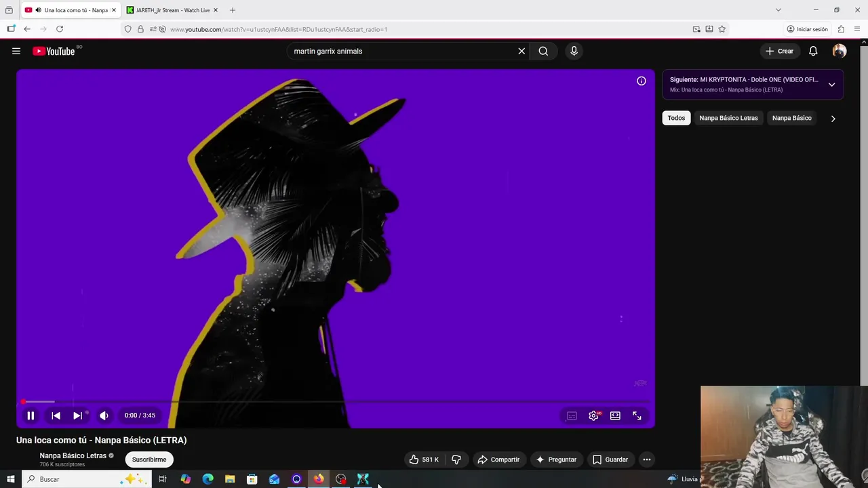
Task: Open Microsoft Store from the taskbar
Action: click(x=252, y=479)
